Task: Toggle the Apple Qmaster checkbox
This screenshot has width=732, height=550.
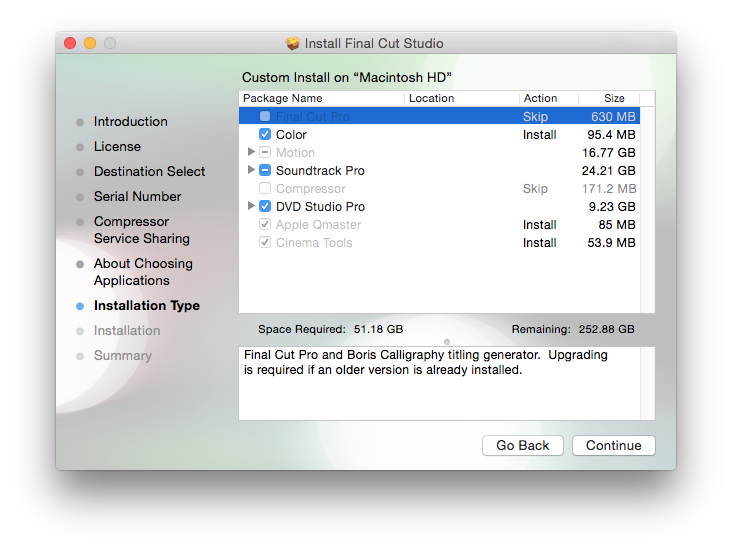Action: (265, 224)
